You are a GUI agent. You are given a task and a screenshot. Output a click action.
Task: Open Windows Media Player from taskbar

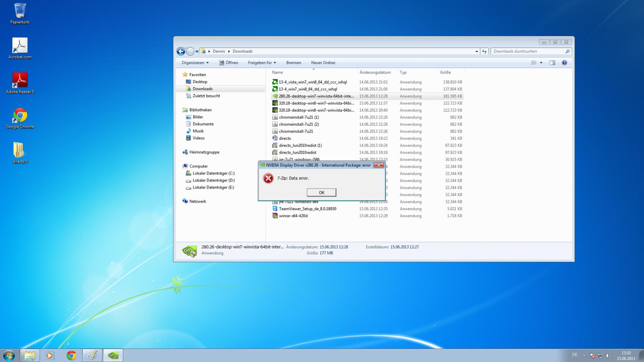pyautogui.click(x=50, y=355)
